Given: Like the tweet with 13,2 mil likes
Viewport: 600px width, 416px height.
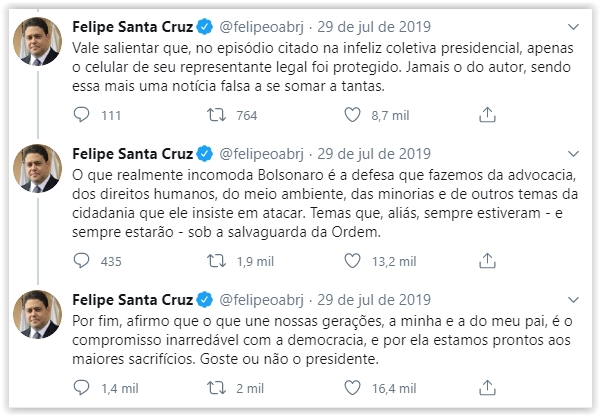Looking at the screenshot, I should [x=350, y=261].
